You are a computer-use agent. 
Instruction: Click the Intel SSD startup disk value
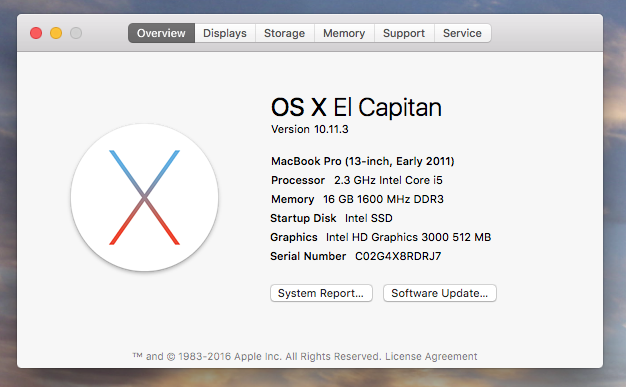[x=368, y=218]
